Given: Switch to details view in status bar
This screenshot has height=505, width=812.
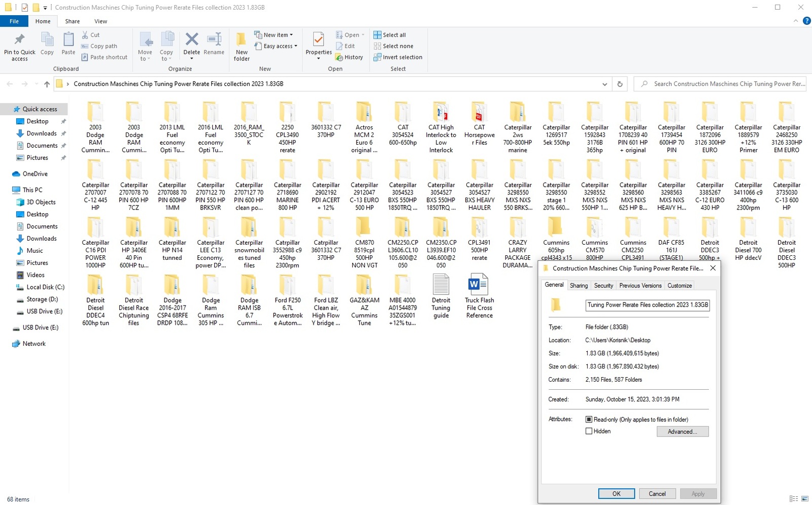Looking at the screenshot, I should pos(794,499).
